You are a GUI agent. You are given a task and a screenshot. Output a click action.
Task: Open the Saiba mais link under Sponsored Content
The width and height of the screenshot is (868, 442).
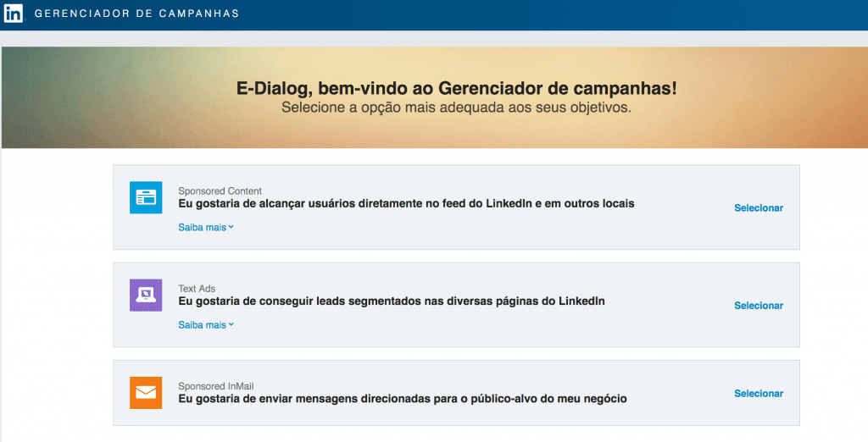(x=202, y=228)
